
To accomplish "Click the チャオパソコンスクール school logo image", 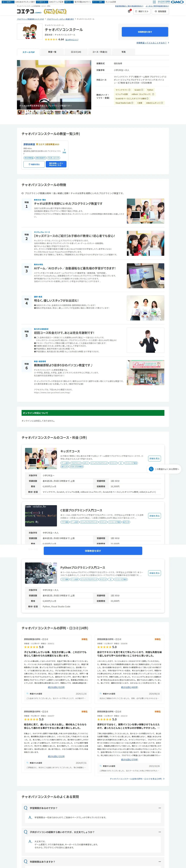I will point(30,32).
